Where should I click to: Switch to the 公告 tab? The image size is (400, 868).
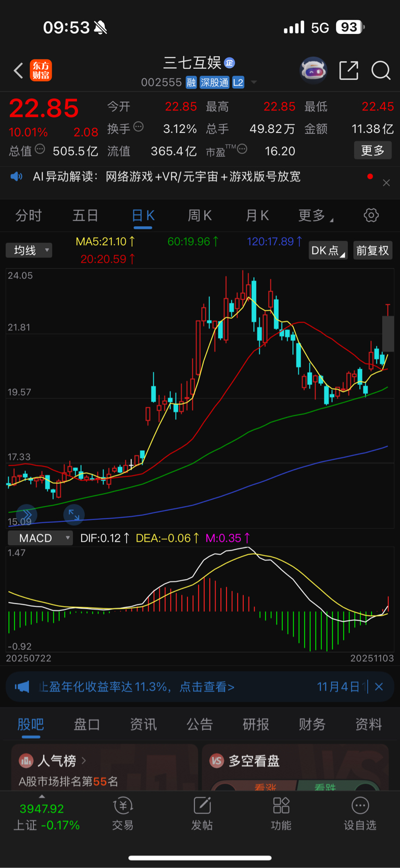pyautogui.click(x=199, y=724)
